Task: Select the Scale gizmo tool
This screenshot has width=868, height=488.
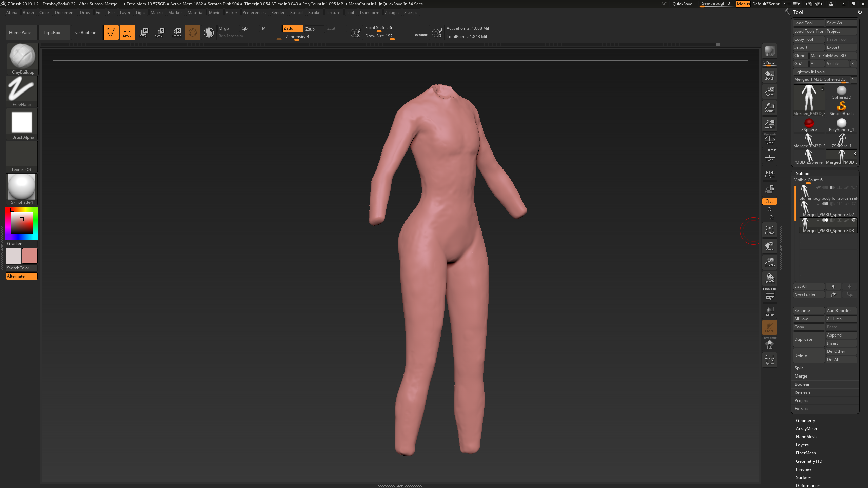Action: (159, 32)
